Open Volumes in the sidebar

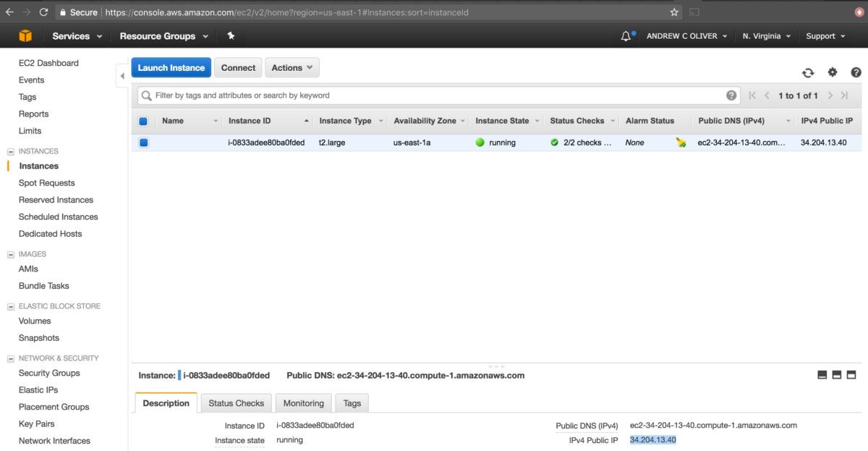pyautogui.click(x=35, y=321)
